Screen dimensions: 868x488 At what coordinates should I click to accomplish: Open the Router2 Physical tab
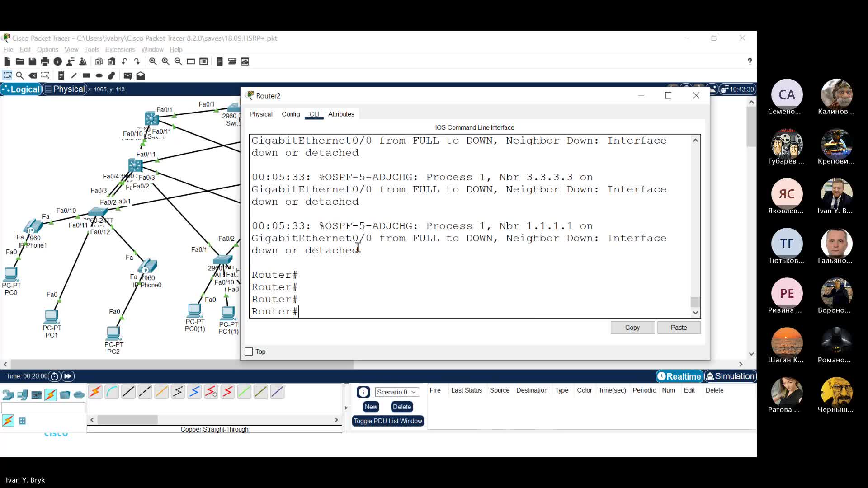(261, 114)
